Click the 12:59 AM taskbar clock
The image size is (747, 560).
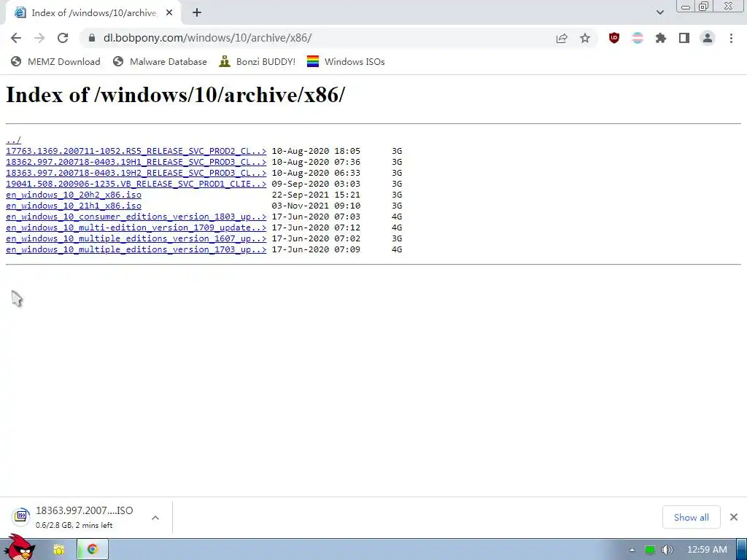pos(707,550)
